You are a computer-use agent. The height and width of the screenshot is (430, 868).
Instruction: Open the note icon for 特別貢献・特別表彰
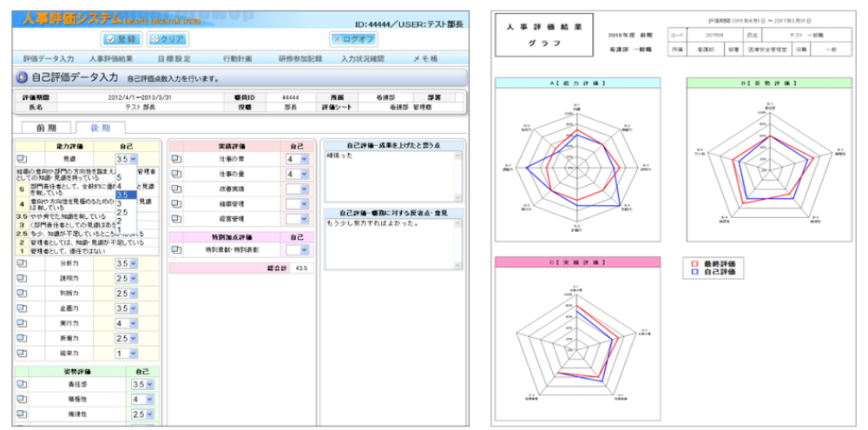[175, 249]
